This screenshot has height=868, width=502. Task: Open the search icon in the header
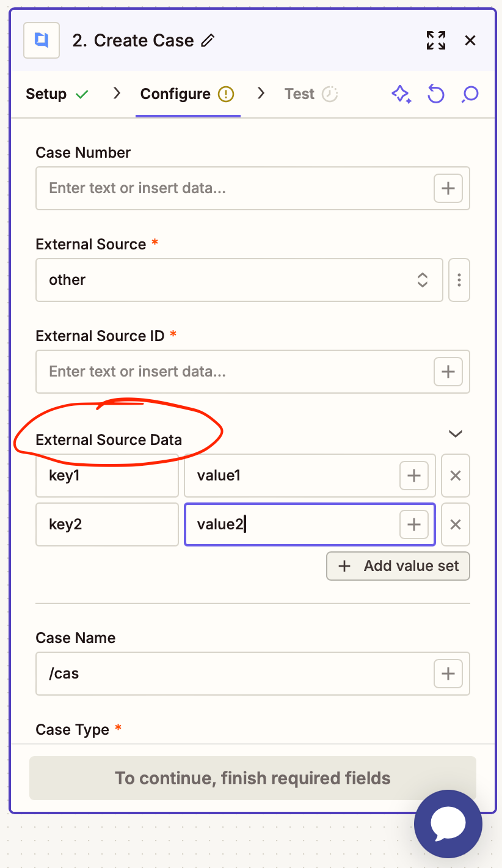click(x=470, y=94)
